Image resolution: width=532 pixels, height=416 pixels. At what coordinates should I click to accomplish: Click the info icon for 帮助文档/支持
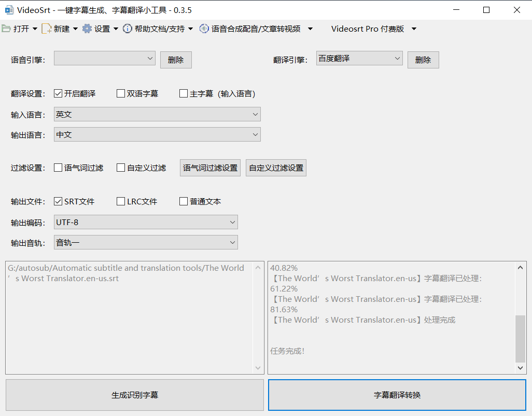pos(127,29)
